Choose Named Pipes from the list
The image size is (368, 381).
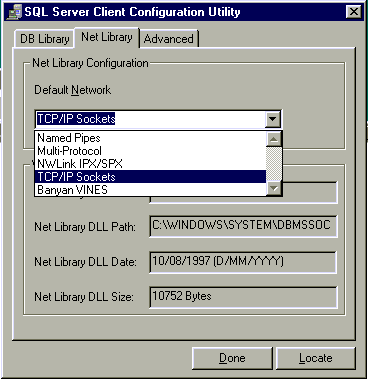point(150,138)
